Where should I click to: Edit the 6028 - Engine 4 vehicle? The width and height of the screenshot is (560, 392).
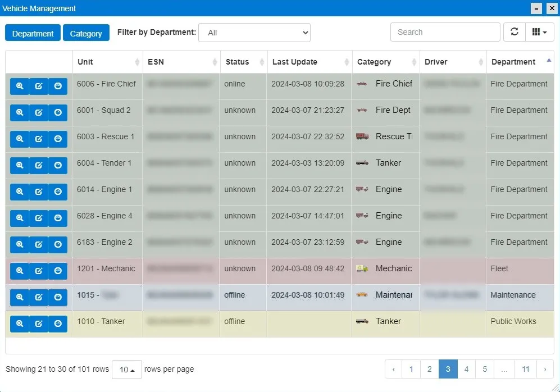pyautogui.click(x=39, y=218)
